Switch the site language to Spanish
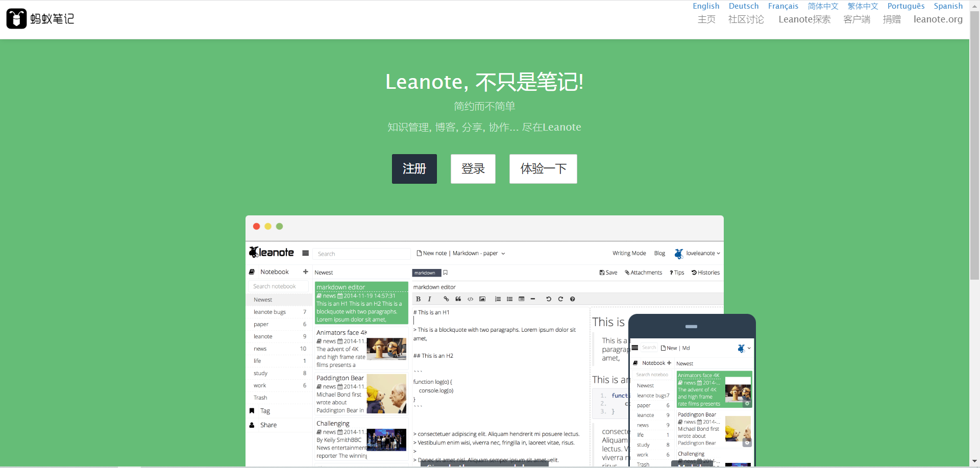This screenshot has width=980, height=468. click(948, 6)
